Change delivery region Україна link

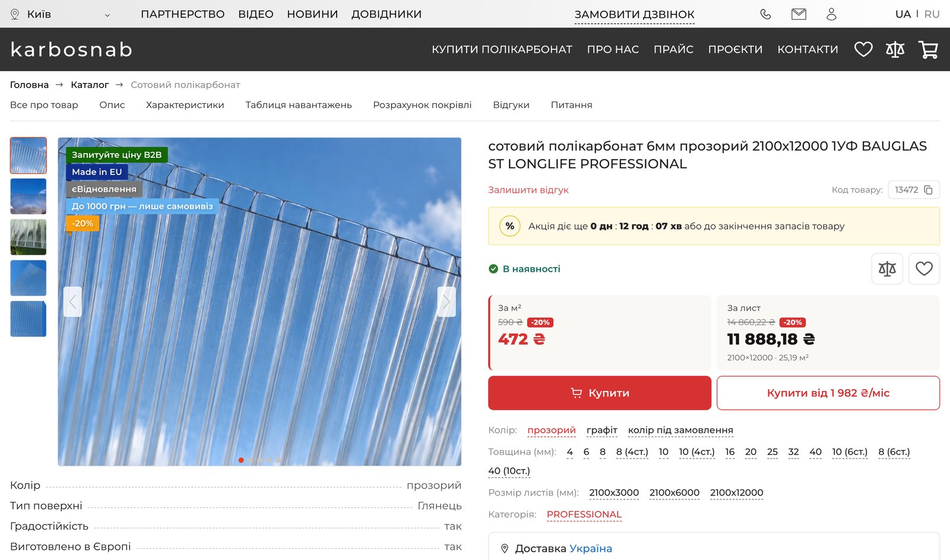click(591, 549)
